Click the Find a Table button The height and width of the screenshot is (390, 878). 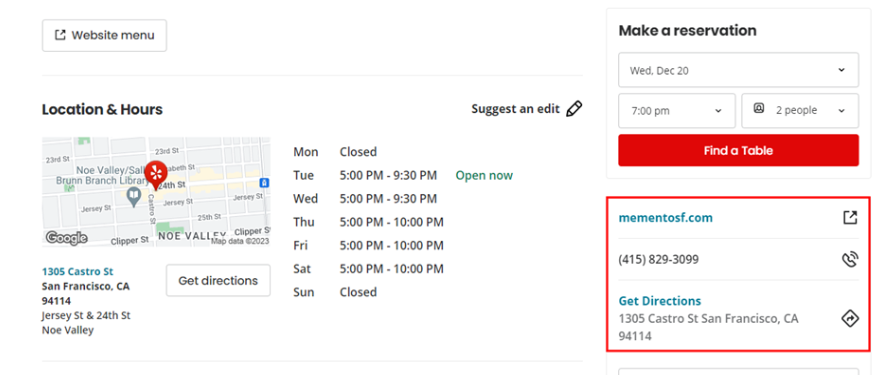click(x=738, y=150)
